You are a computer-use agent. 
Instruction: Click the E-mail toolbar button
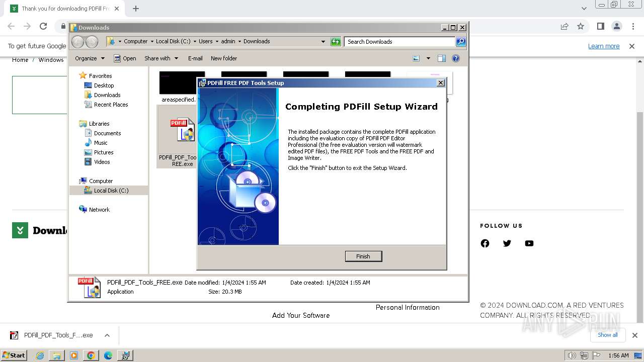[195, 58]
